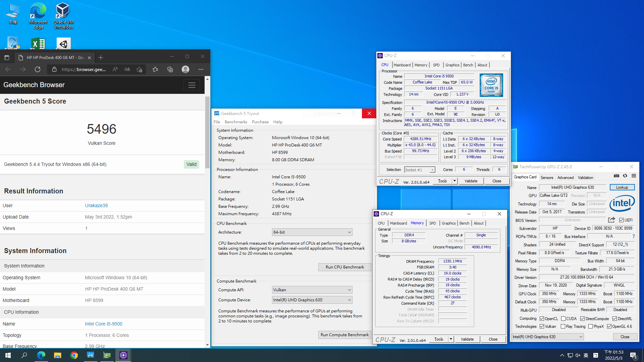Toggle CUDA checkbox in GPU-Z
This screenshot has height=362, width=644.
point(563,319)
